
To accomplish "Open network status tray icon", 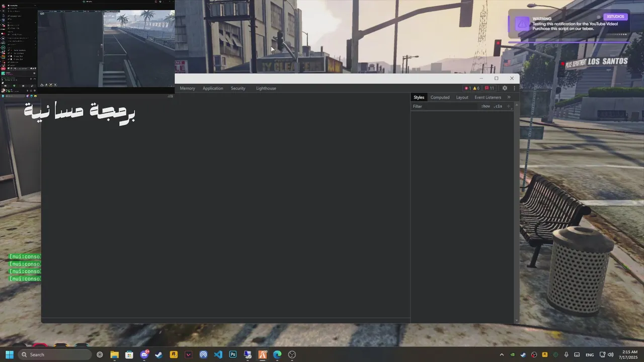I will (x=602, y=354).
